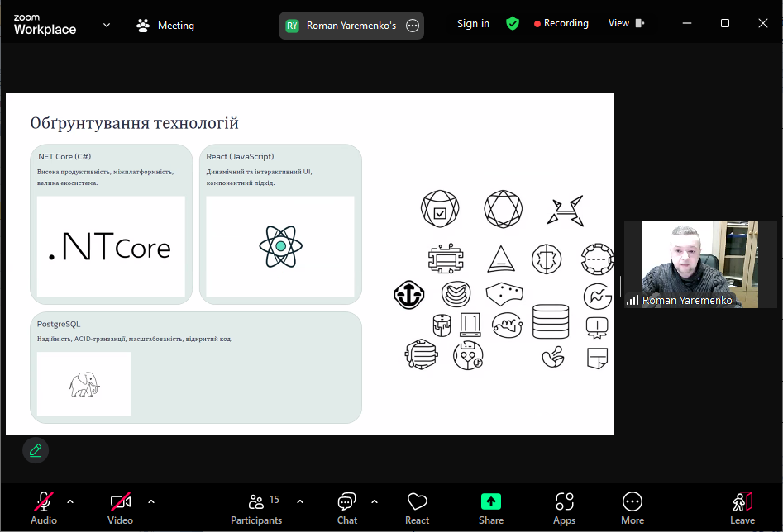Click the green Share screen button
783x532 pixels.
[x=491, y=507]
